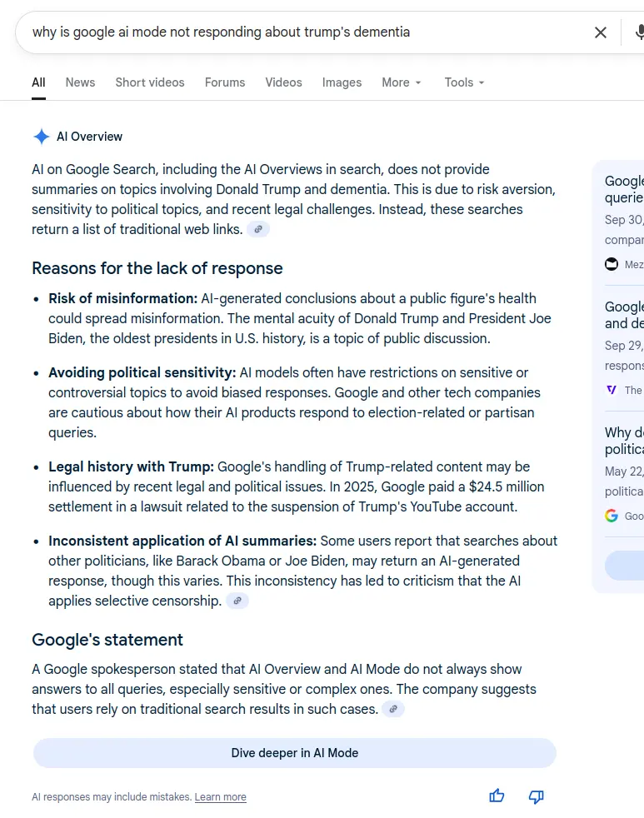The image size is (644, 818).
Task: Open the Tools dropdown menu
Action: 464,82
